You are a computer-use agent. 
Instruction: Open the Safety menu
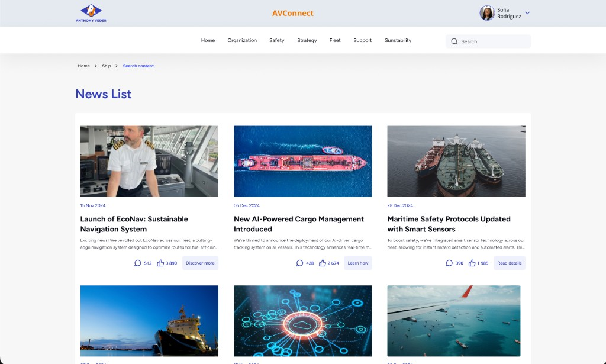point(277,40)
